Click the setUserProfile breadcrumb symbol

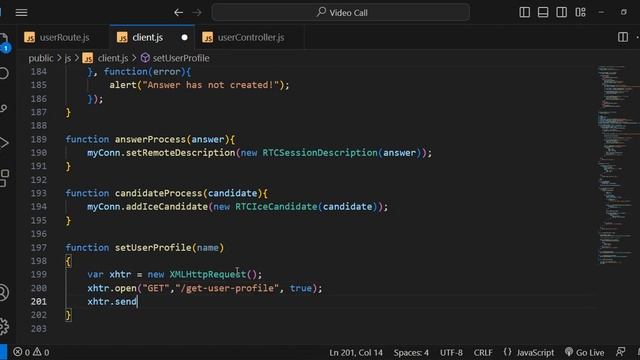180,58
